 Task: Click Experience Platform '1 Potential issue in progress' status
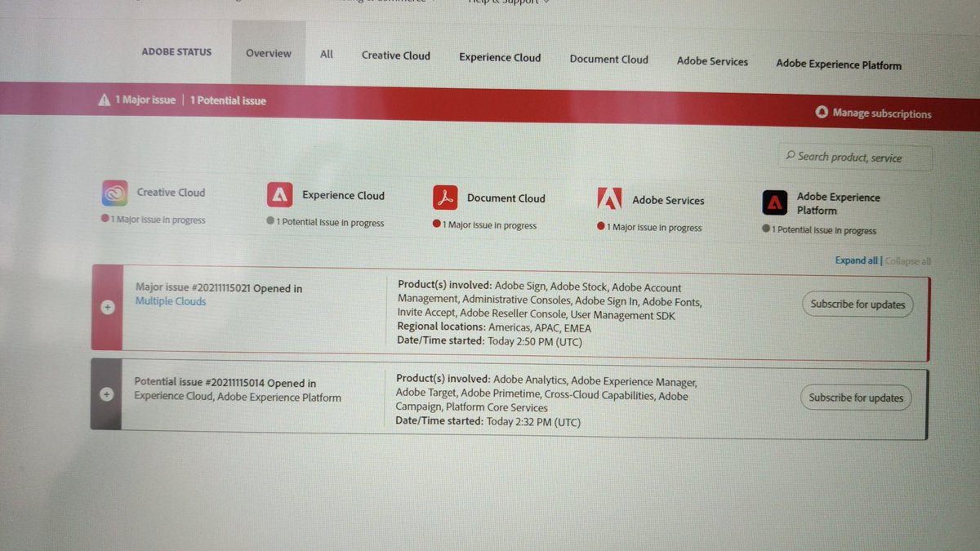point(824,230)
